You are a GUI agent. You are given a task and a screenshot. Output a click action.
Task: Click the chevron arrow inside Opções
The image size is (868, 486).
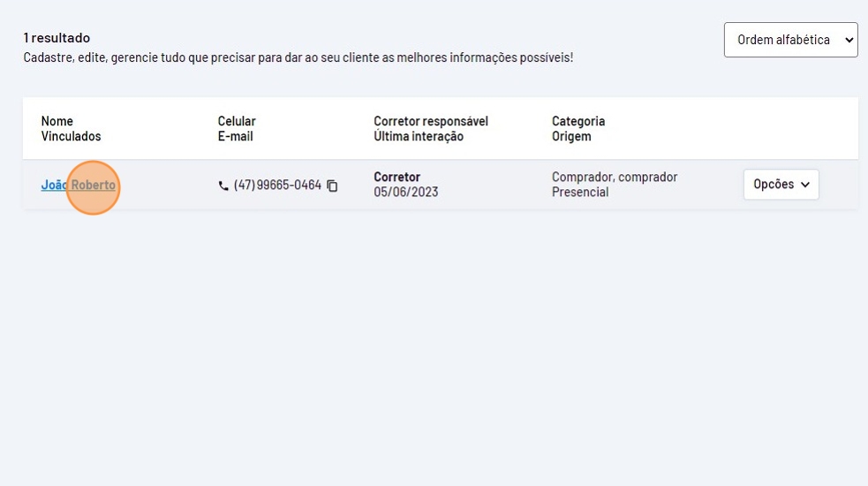(804, 185)
